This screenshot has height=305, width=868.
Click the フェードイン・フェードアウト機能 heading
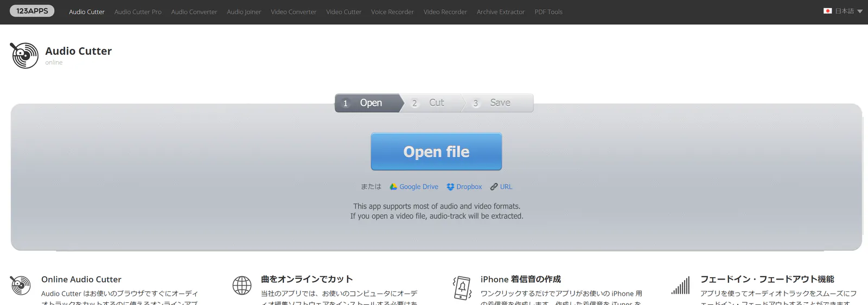click(x=767, y=279)
